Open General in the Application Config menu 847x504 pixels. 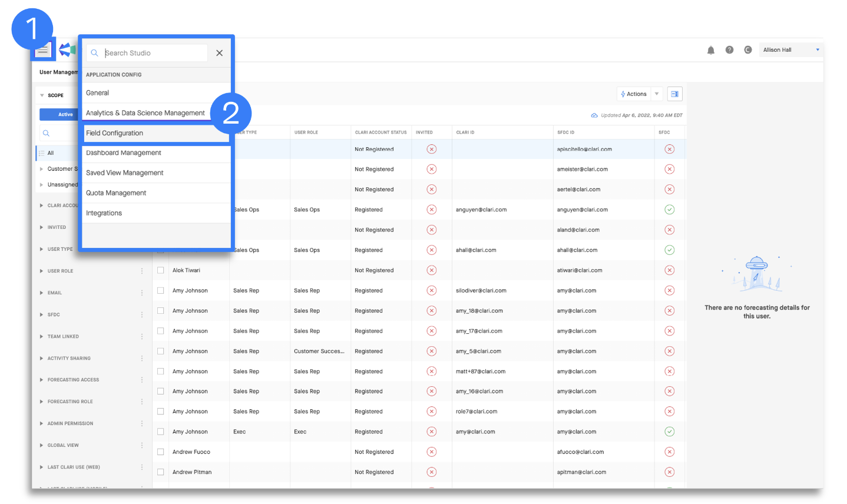pos(156,93)
